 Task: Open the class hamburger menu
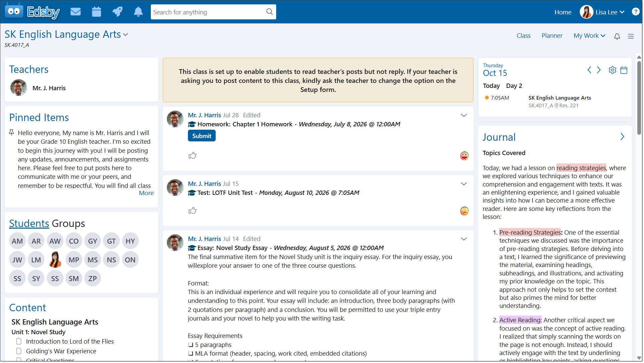[x=631, y=36]
